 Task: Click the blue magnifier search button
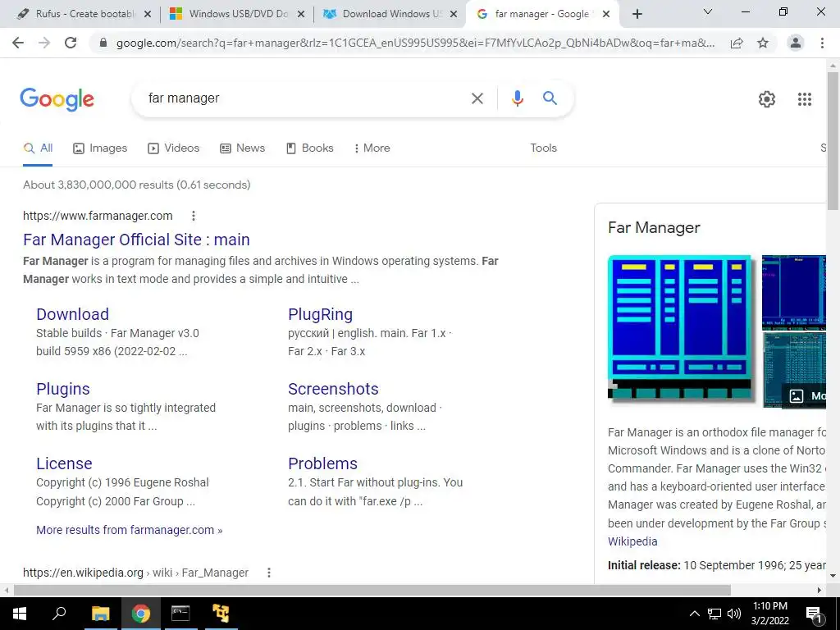click(550, 98)
